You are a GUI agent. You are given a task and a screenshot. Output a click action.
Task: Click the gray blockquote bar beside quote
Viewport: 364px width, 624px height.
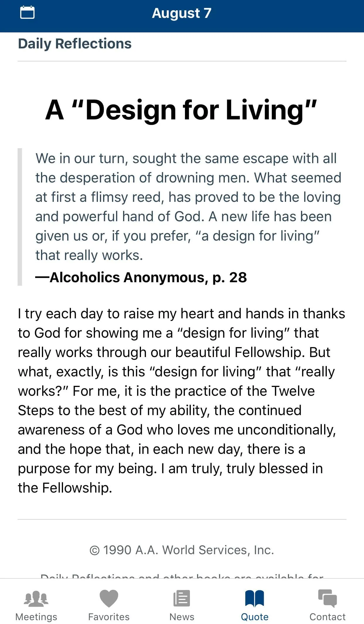coord(20,217)
